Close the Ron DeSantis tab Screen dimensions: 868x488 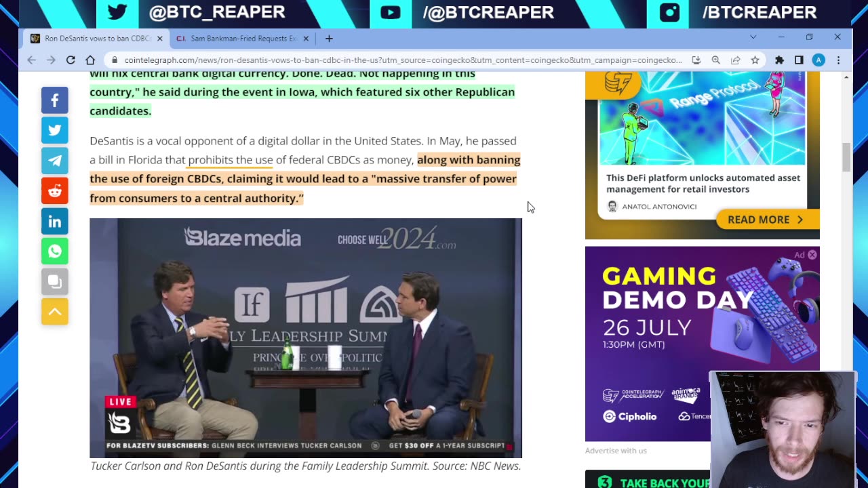point(160,39)
